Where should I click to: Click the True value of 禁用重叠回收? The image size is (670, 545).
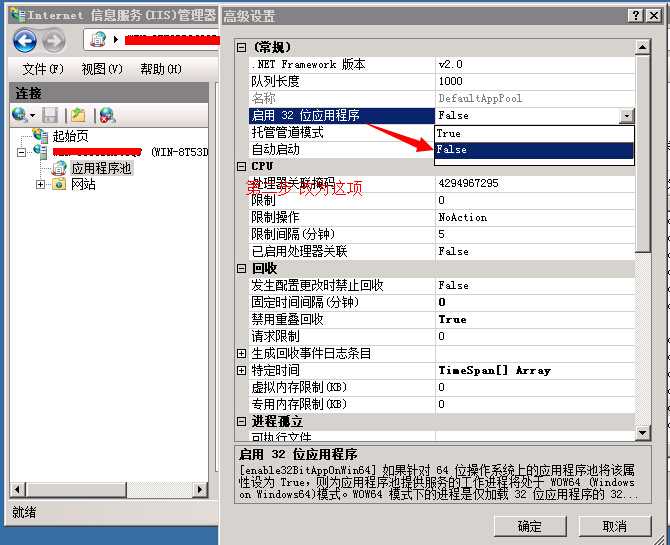pos(452,319)
